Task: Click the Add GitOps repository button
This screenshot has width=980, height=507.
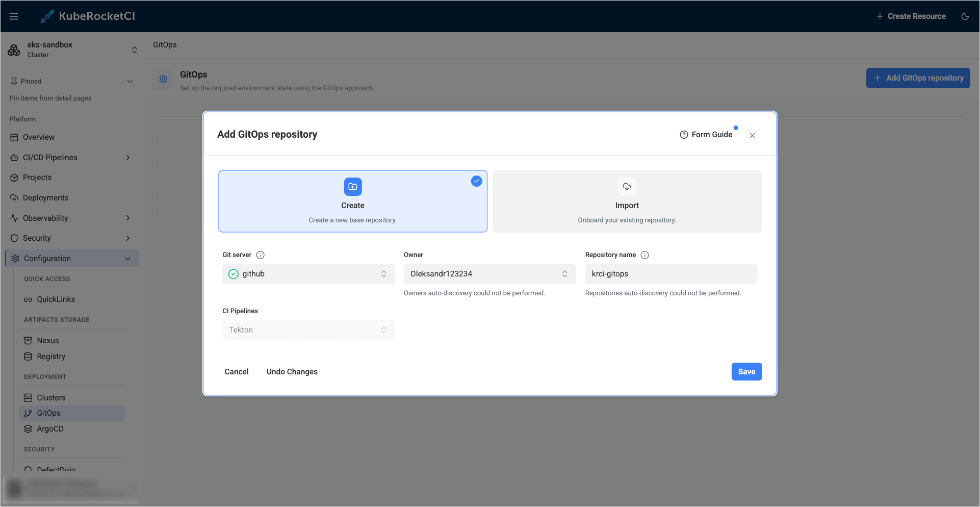Action: [x=918, y=78]
